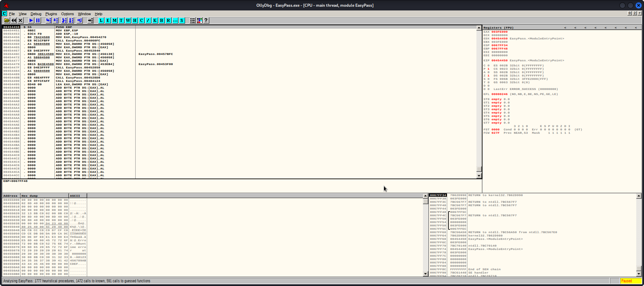
Task: Pause execution with the pause icon
Action: (38, 21)
